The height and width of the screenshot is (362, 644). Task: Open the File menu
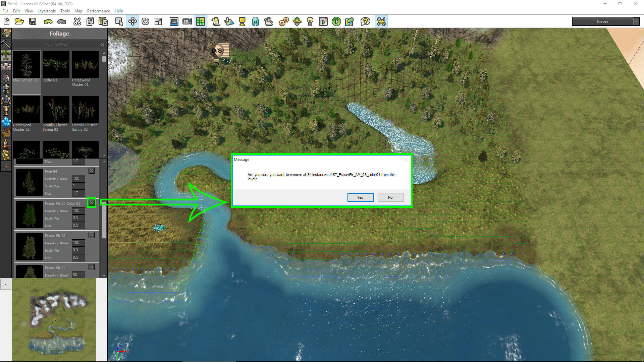point(5,11)
